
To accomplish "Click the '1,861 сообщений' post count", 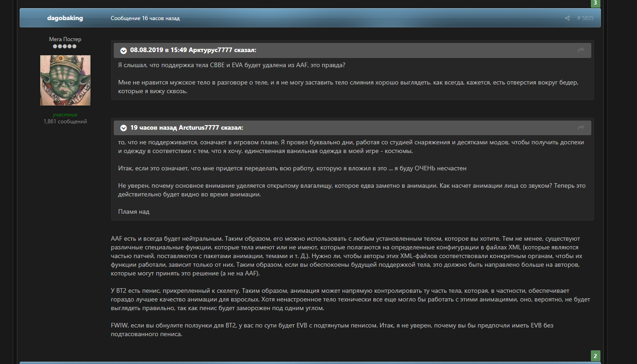I will point(65,121).
